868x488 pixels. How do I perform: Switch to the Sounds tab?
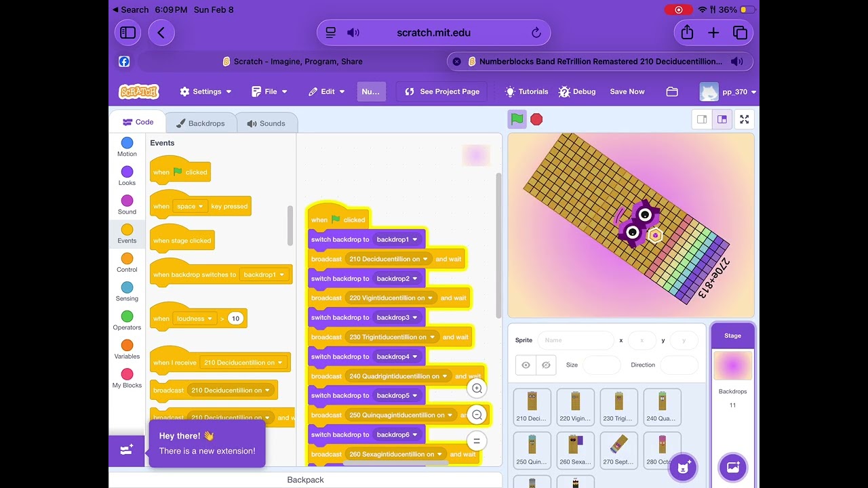click(266, 123)
